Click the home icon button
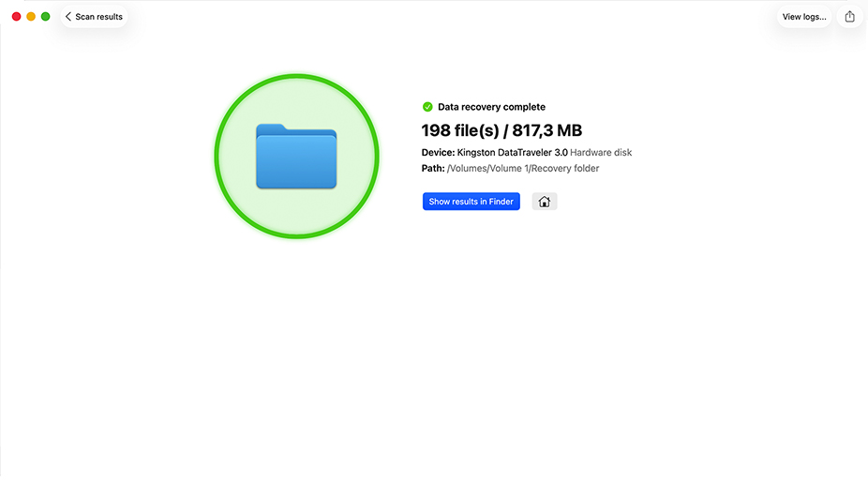The height and width of the screenshot is (498, 868). (x=545, y=202)
